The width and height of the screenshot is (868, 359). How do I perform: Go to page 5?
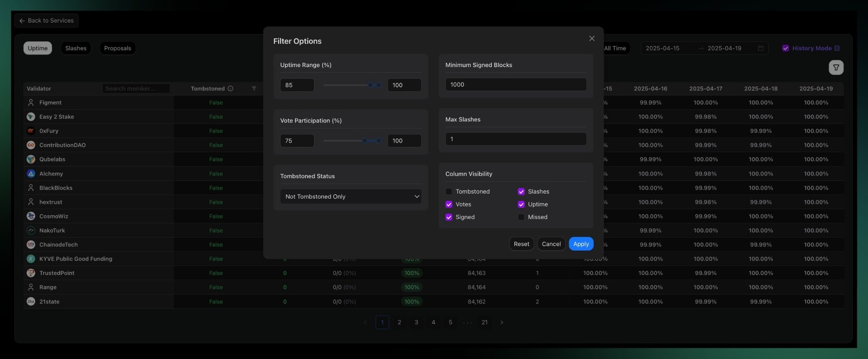(x=450, y=322)
